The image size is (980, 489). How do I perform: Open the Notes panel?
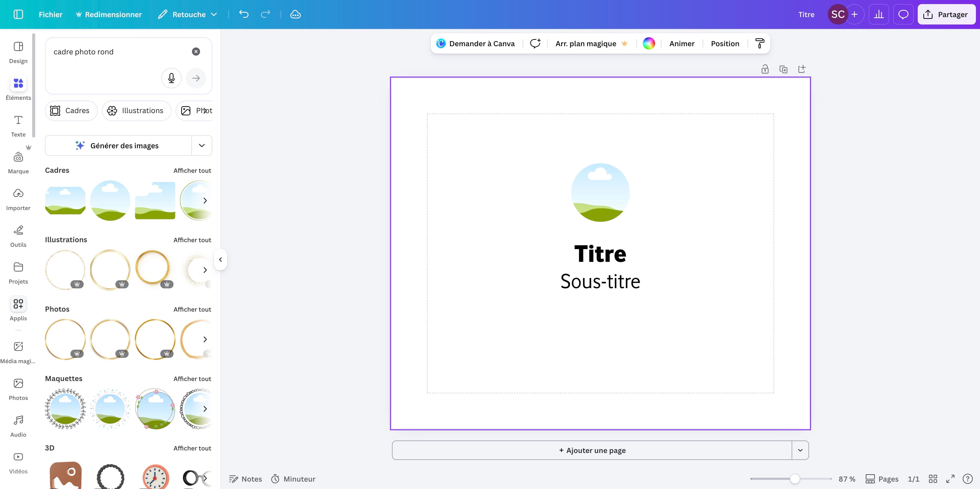(x=245, y=479)
